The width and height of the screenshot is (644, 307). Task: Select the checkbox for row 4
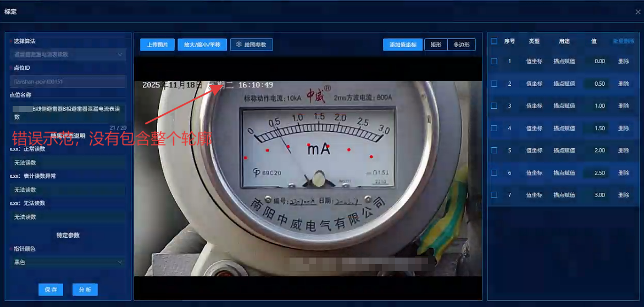pyautogui.click(x=494, y=128)
